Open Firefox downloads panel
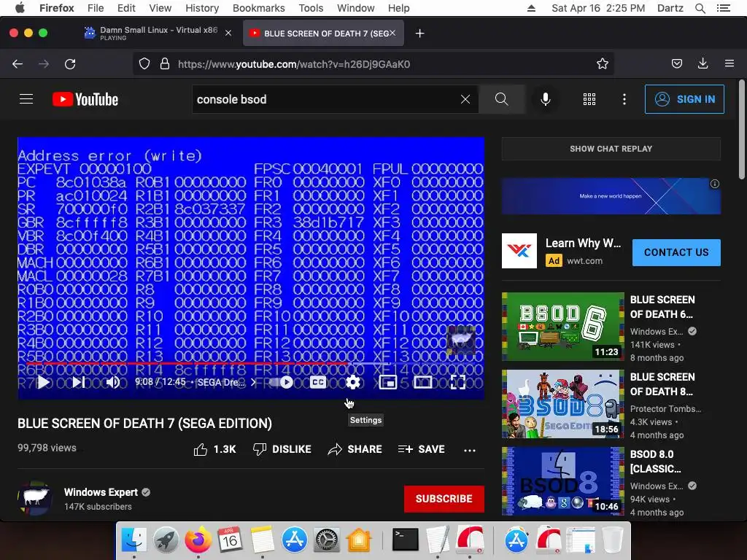 [703, 64]
